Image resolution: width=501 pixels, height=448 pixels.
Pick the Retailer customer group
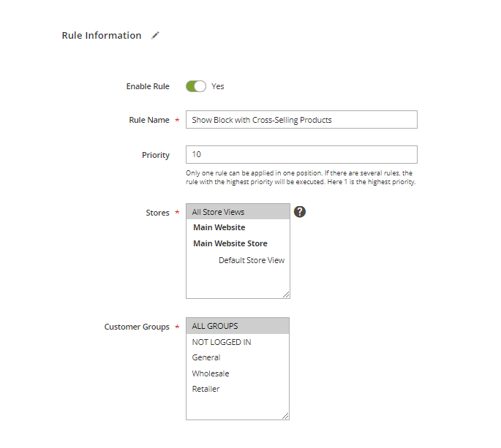tap(206, 389)
